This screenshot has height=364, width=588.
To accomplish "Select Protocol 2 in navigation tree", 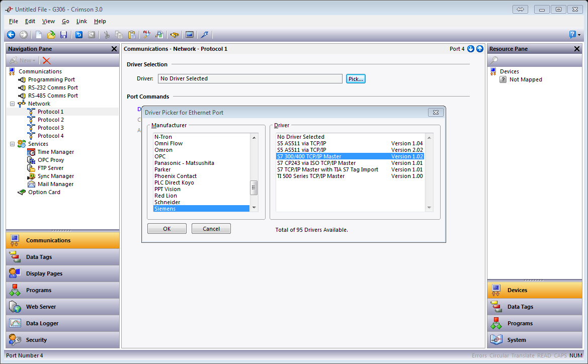I will [51, 120].
